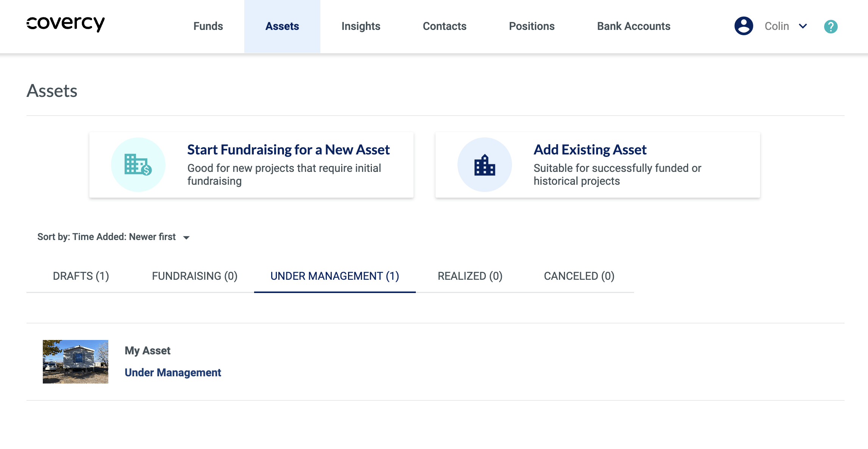Image resolution: width=868 pixels, height=449 pixels.
Task: Switch to the Drafts (1) tab
Action: point(81,276)
